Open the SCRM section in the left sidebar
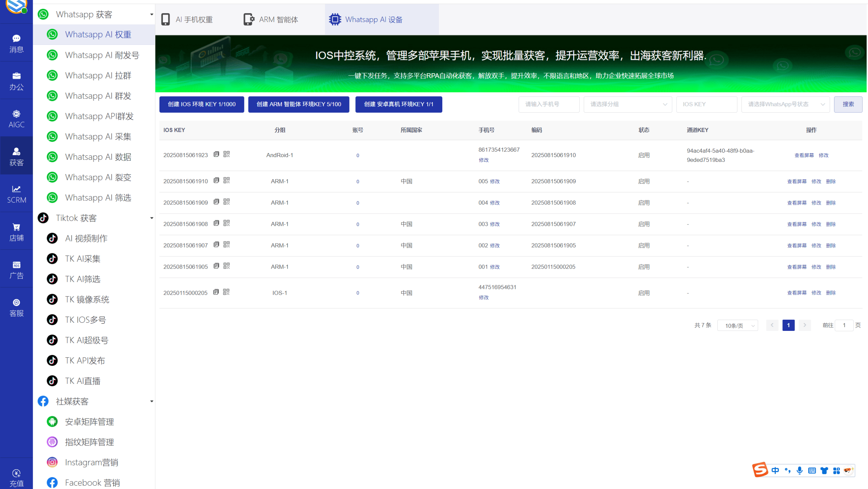The width and height of the screenshot is (868, 489). click(x=16, y=194)
